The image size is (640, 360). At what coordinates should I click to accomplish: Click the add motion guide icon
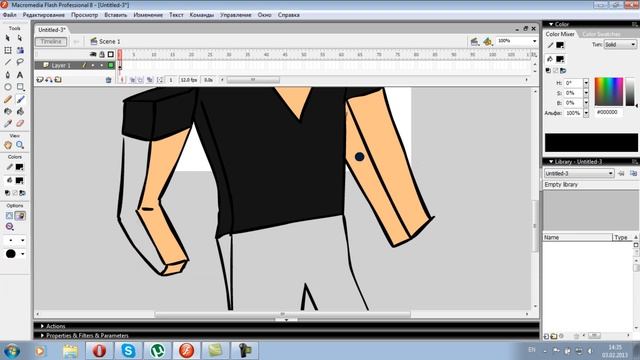[49, 80]
